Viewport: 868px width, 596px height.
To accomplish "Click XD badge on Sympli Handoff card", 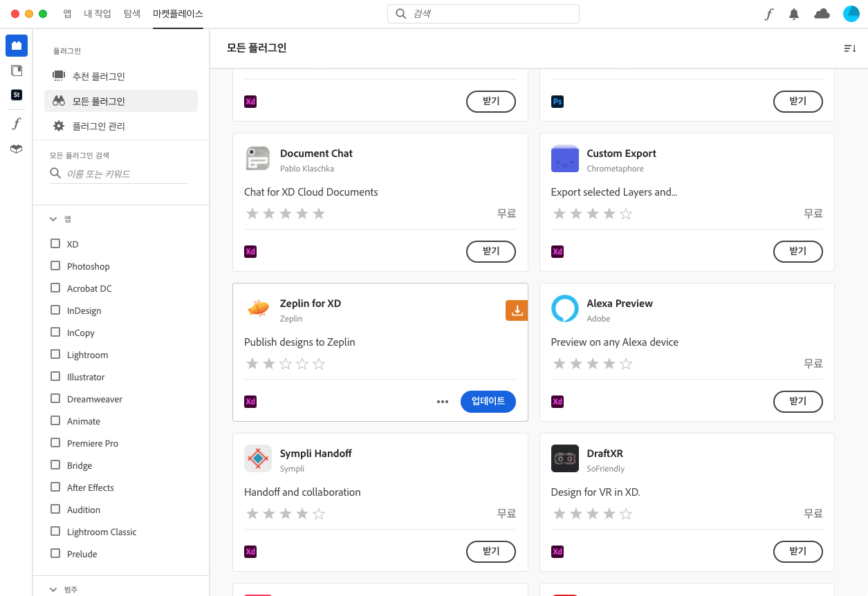I will tap(250, 552).
